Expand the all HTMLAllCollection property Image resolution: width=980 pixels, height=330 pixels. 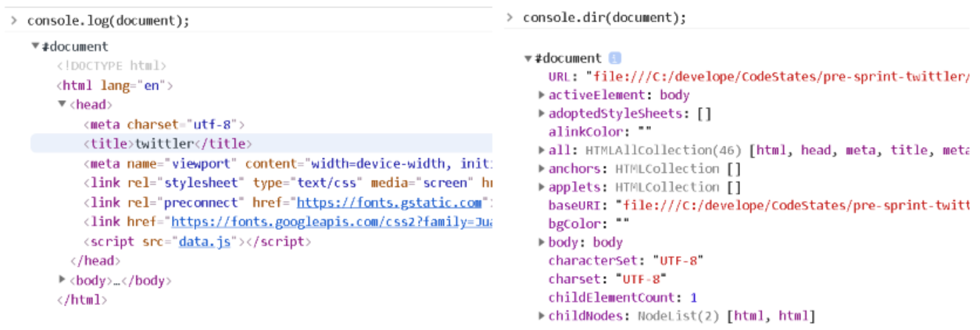(x=542, y=151)
